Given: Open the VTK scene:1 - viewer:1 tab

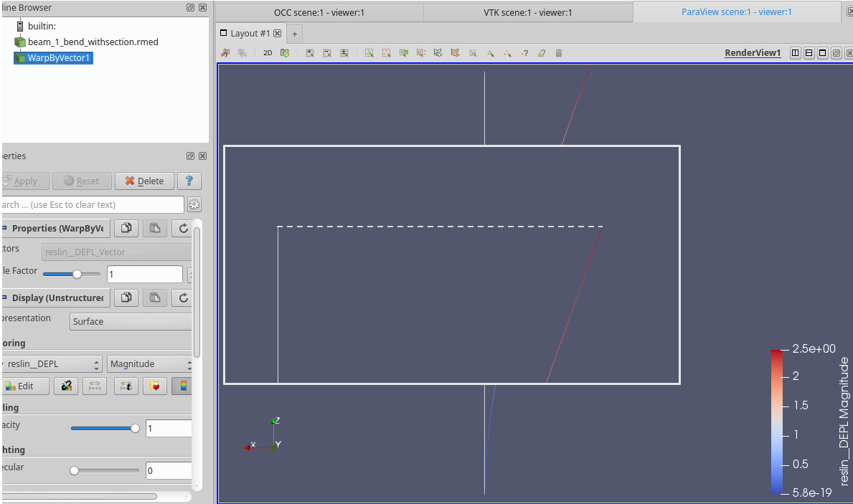Looking at the screenshot, I should pyautogui.click(x=528, y=12).
